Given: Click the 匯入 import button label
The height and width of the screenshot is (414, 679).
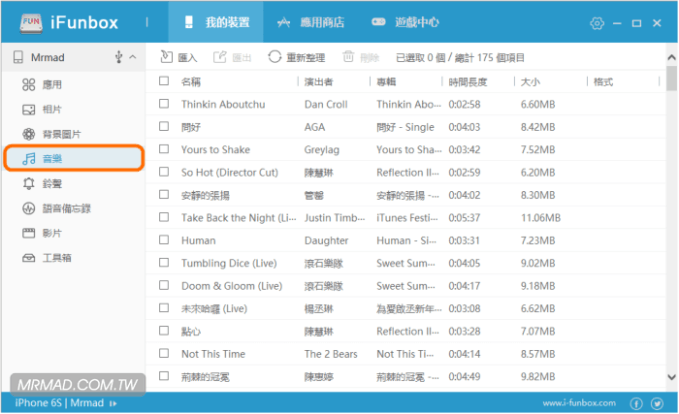Looking at the screenshot, I should (x=188, y=58).
